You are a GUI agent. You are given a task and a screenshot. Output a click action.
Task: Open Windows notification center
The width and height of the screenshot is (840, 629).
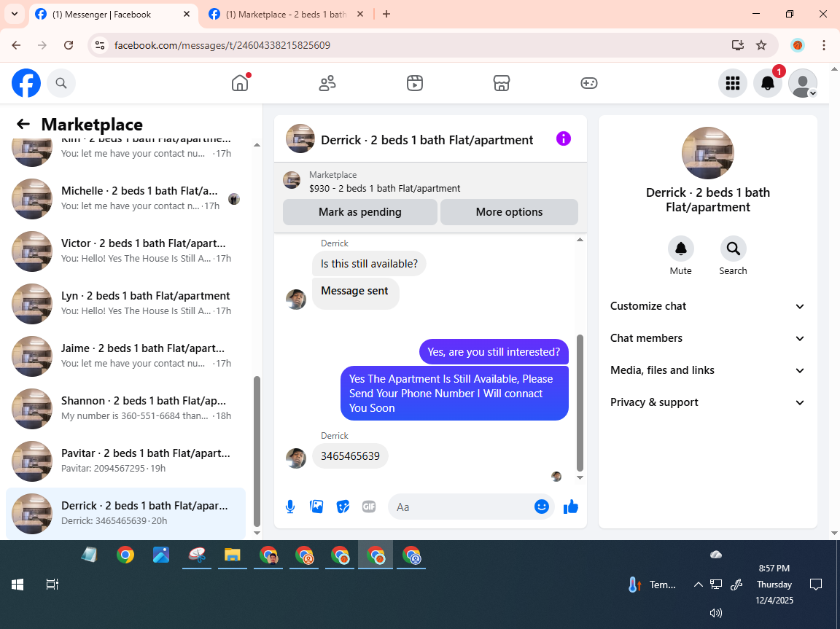coord(816,585)
